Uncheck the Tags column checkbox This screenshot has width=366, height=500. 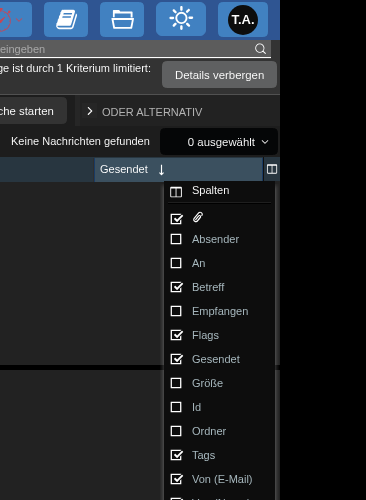click(176, 455)
